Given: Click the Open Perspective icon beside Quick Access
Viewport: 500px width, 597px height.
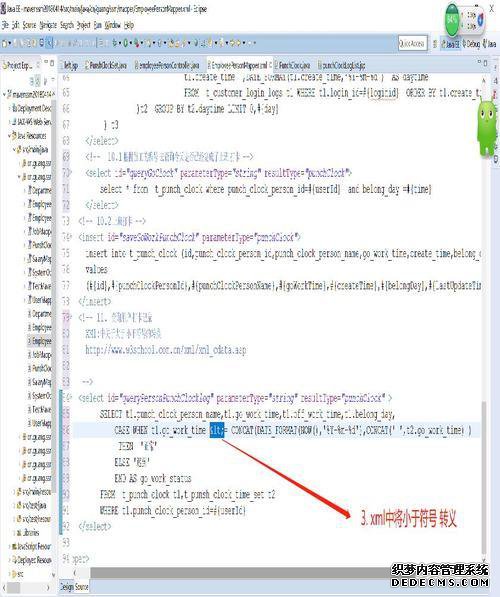Looking at the screenshot, I should [435, 43].
